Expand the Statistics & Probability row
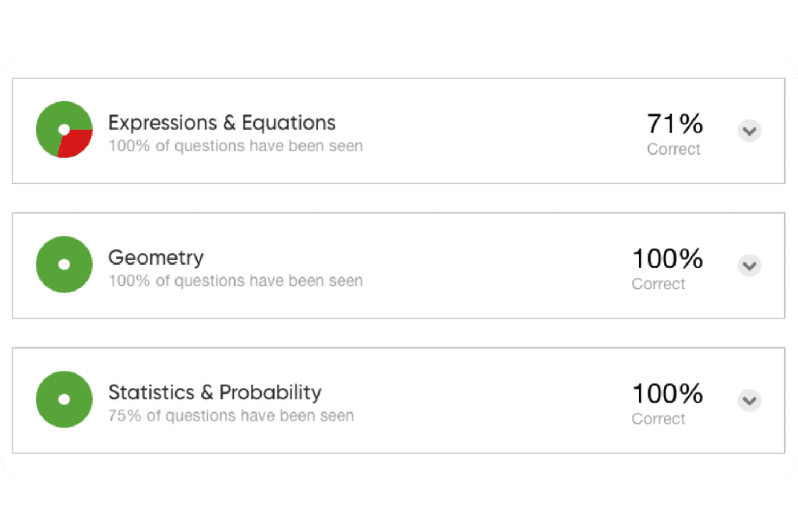Viewport: 798px width, 532px height. [x=749, y=400]
